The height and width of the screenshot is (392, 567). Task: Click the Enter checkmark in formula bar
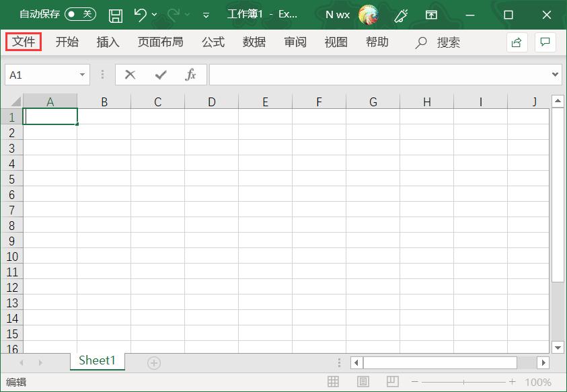pos(159,74)
